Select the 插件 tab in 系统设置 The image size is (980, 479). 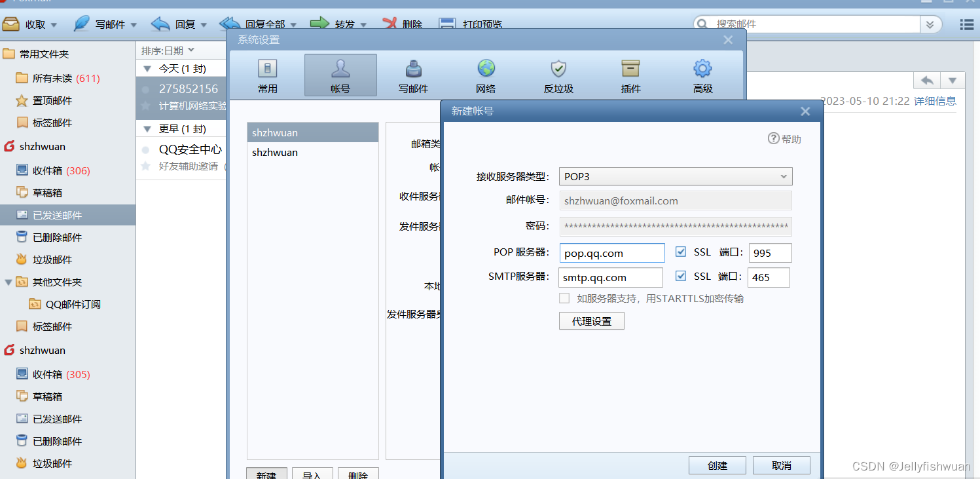pyautogui.click(x=630, y=75)
